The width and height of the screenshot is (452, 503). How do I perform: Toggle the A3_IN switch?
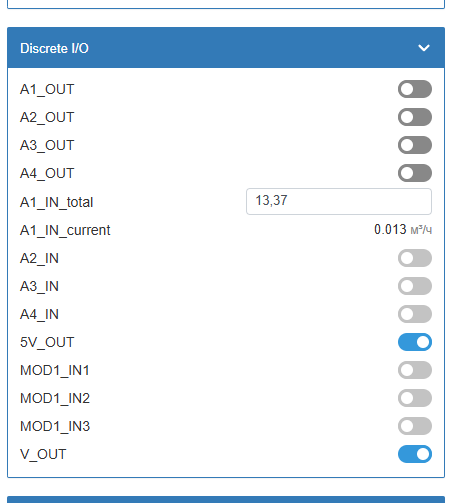415,286
